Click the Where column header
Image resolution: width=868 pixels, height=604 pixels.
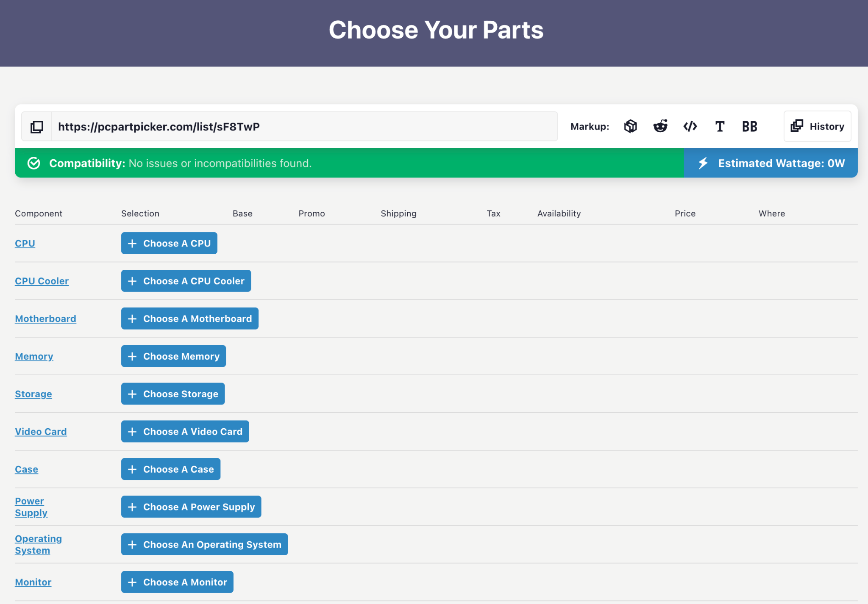point(772,213)
